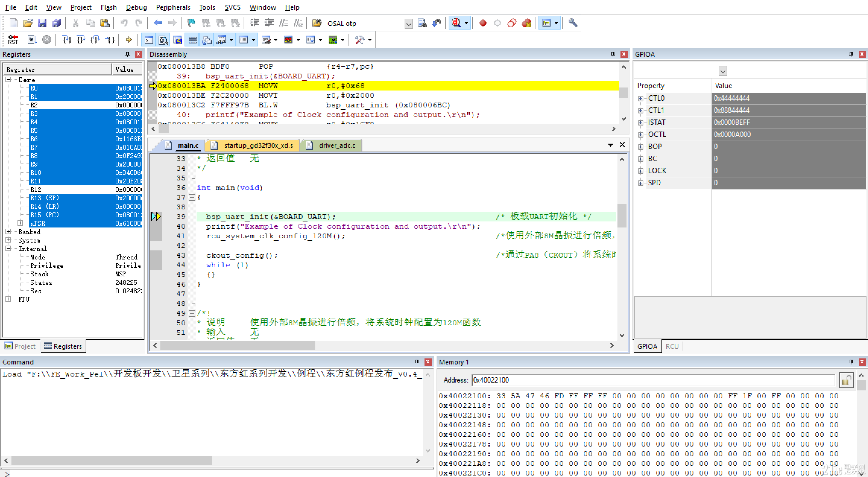Click Run to Cursor Line icon
The height and width of the screenshot is (477, 868).
point(110,40)
